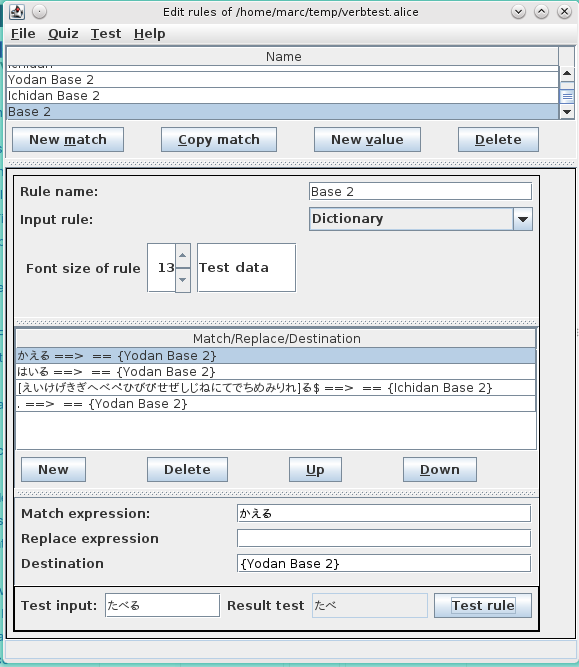The image size is (579, 667).
Task: Open the Test menu
Action: tap(106, 34)
